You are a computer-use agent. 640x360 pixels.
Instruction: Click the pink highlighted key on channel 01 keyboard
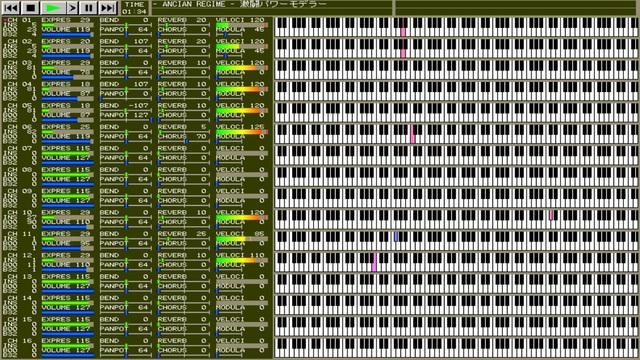coord(403,32)
